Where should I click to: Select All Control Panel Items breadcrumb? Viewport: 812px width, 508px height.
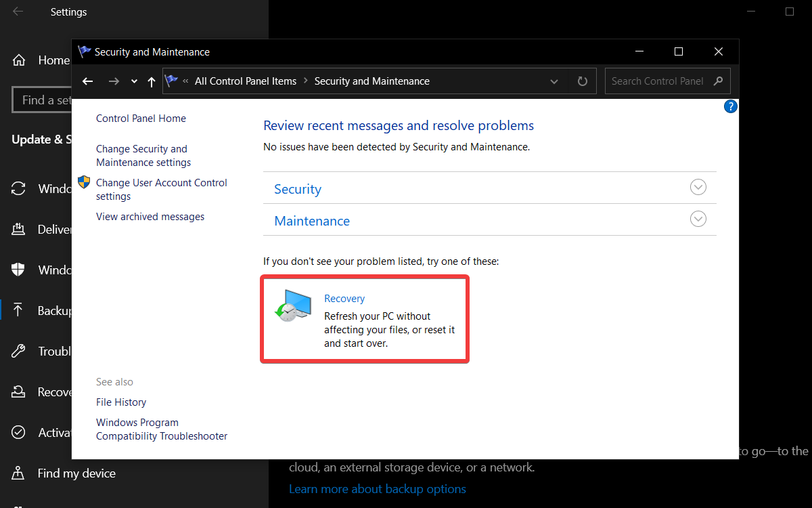click(246, 81)
